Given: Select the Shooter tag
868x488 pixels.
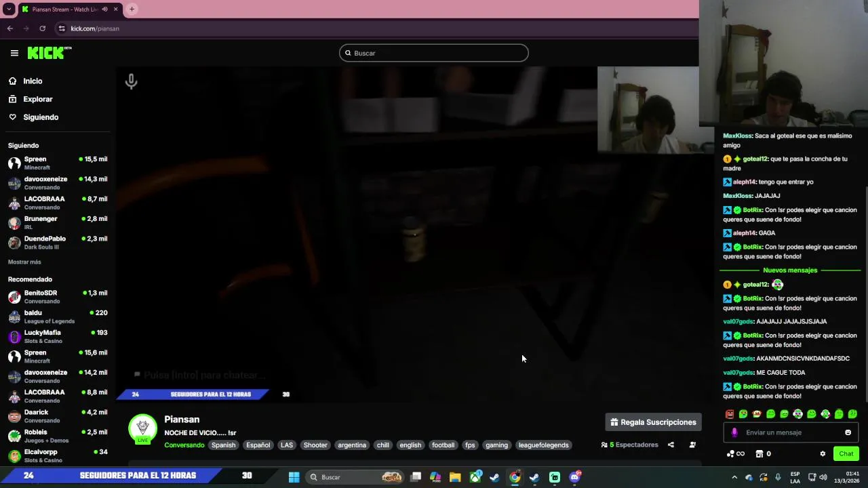Looking at the screenshot, I should (315, 445).
